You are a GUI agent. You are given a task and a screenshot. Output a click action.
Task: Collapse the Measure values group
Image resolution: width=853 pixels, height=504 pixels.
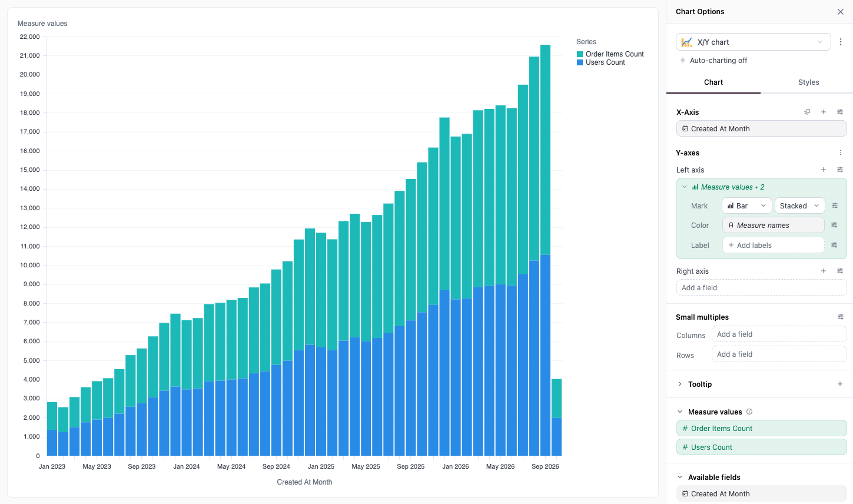point(685,187)
